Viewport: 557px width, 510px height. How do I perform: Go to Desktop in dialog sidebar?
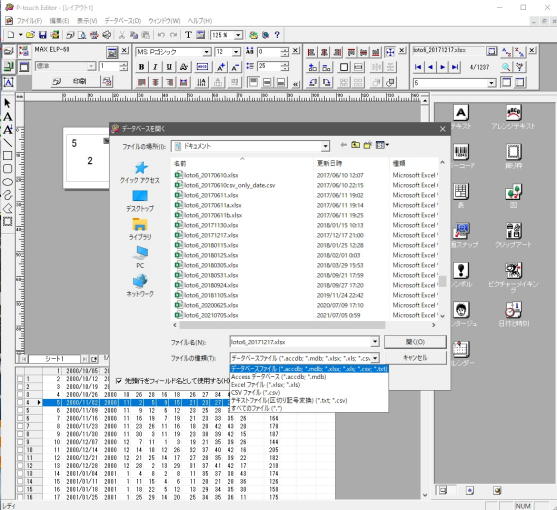click(140, 201)
